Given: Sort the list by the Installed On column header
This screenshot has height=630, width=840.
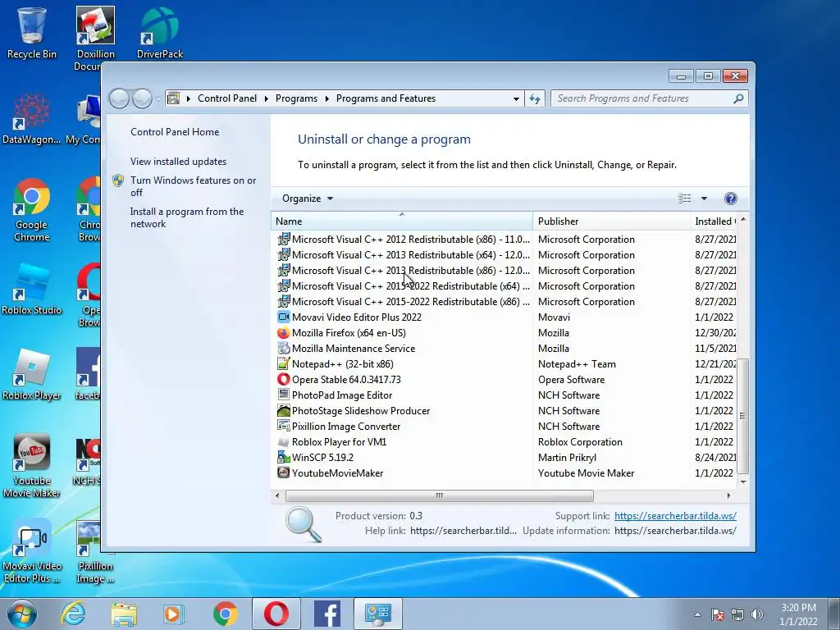Looking at the screenshot, I should coord(715,221).
